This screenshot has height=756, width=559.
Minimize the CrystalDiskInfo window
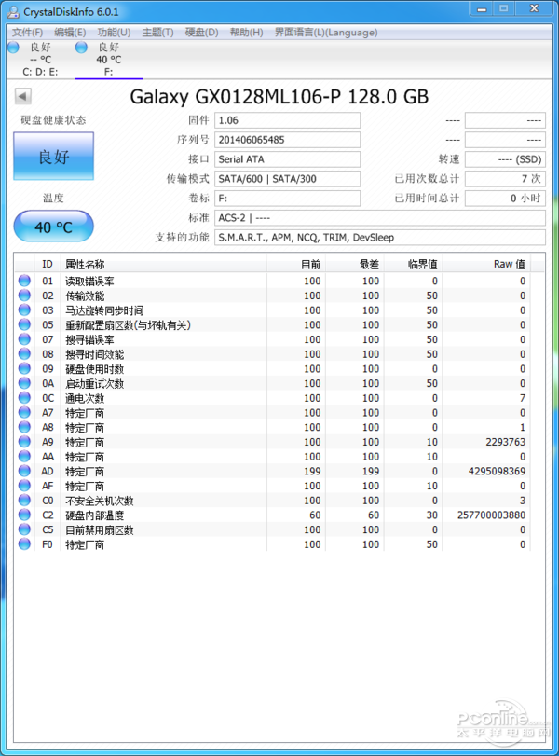pyautogui.click(x=482, y=8)
